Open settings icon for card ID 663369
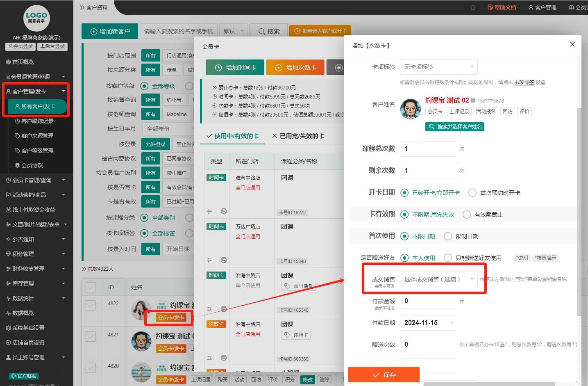588x386 pixels. (x=209, y=358)
